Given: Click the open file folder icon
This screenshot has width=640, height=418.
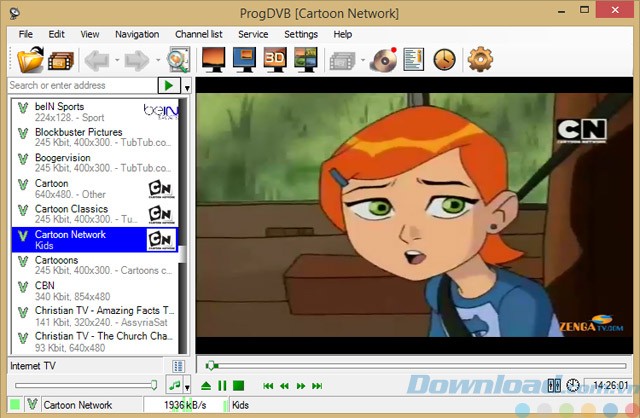Looking at the screenshot, I should click(31, 60).
